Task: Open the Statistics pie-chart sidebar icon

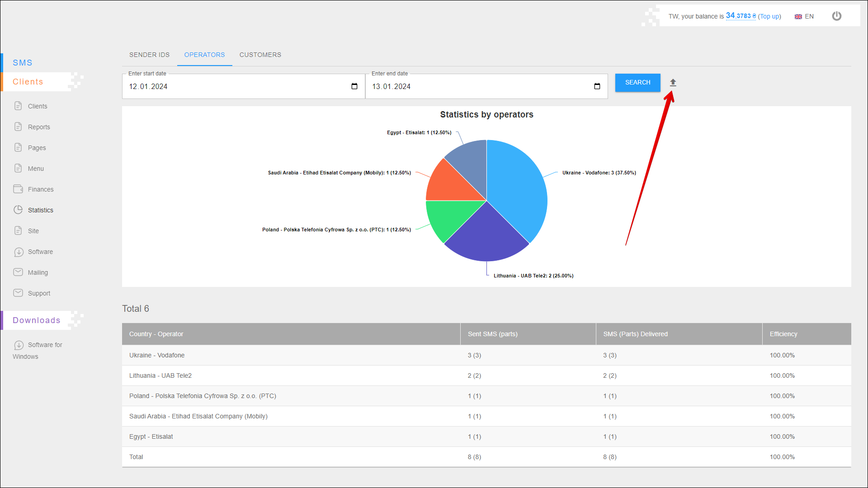Action: [18, 210]
